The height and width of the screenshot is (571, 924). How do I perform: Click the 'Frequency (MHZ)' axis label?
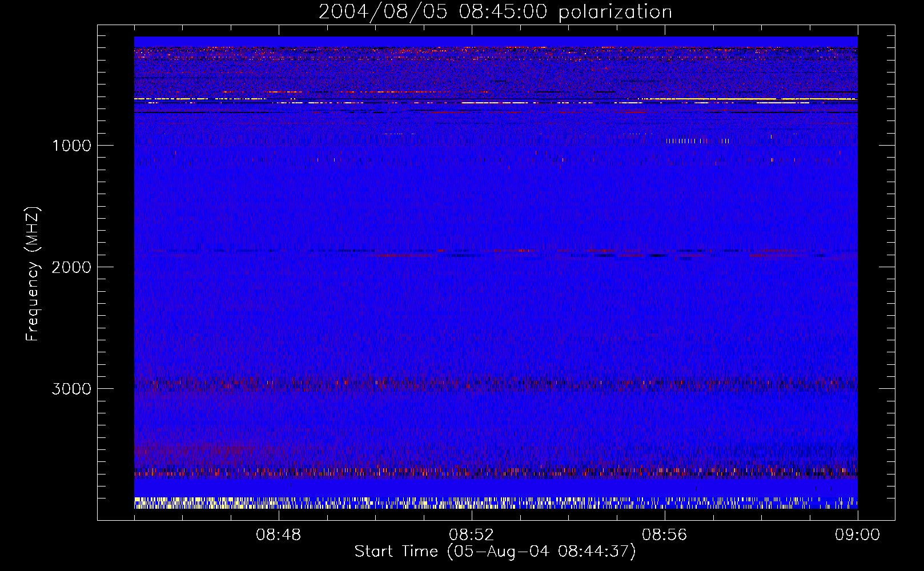click(33, 274)
